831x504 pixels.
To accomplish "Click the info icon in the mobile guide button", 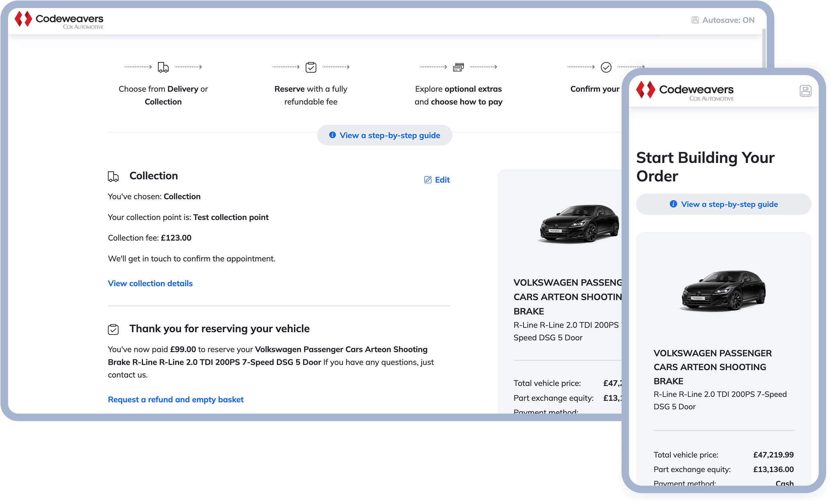I will [x=673, y=204].
